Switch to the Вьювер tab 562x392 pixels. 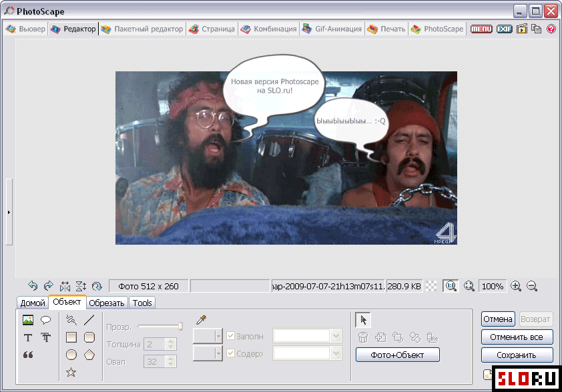[26, 29]
